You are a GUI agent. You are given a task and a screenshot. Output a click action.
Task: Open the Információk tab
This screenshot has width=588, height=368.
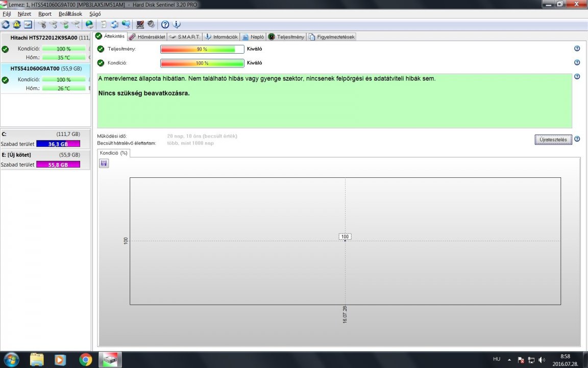point(221,37)
